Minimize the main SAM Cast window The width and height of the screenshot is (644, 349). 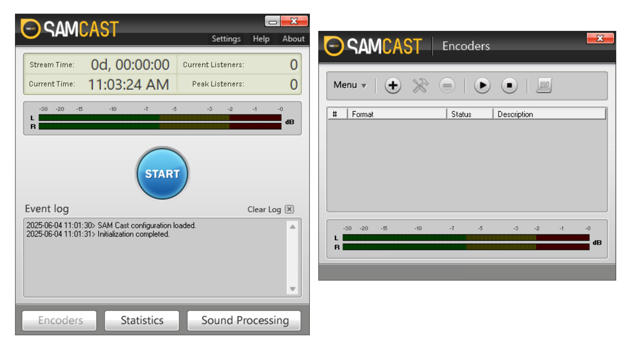(272, 21)
